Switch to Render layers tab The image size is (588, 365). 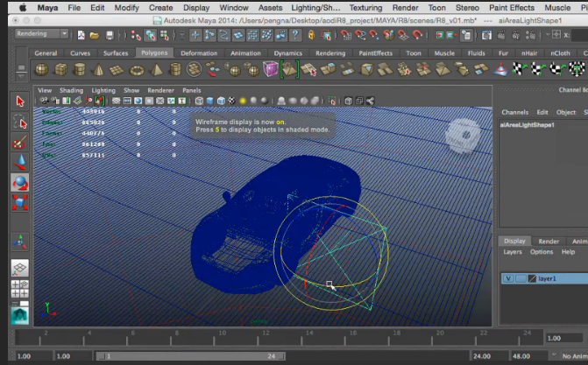(x=549, y=242)
